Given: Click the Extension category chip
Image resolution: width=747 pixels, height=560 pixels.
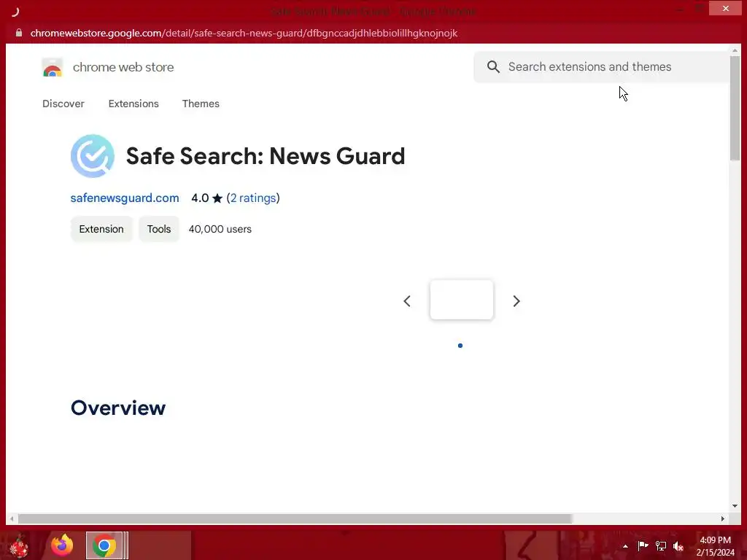Looking at the screenshot, I should pyautogui.click(x=101, y=229).
